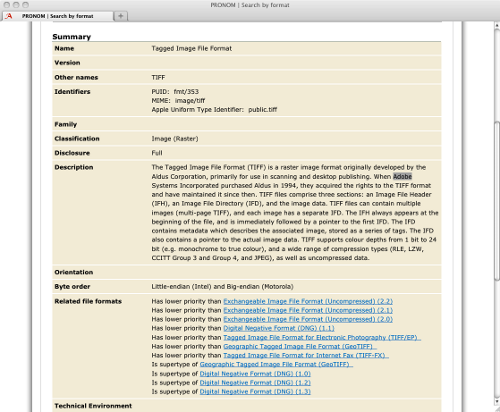
Task: Open Digital Negative Format (DNG) (1.1) link
Action: point(279,328)
